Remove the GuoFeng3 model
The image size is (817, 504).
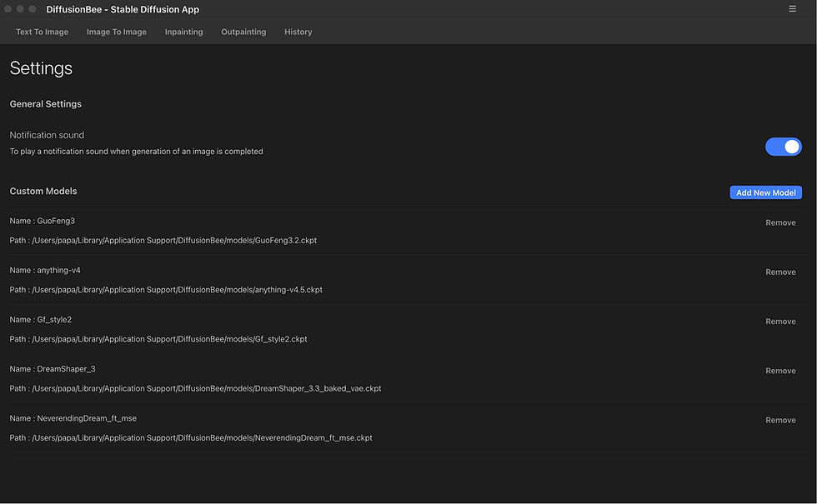coord(780,223)
